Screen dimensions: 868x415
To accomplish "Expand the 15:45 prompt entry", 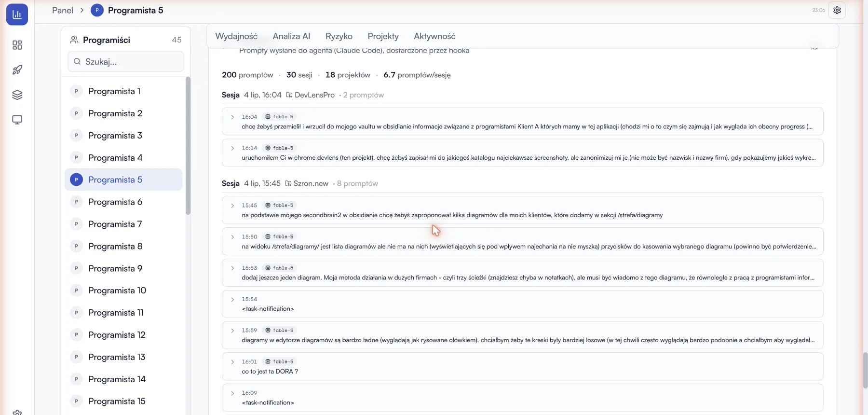I will click(x=232, y=206).
